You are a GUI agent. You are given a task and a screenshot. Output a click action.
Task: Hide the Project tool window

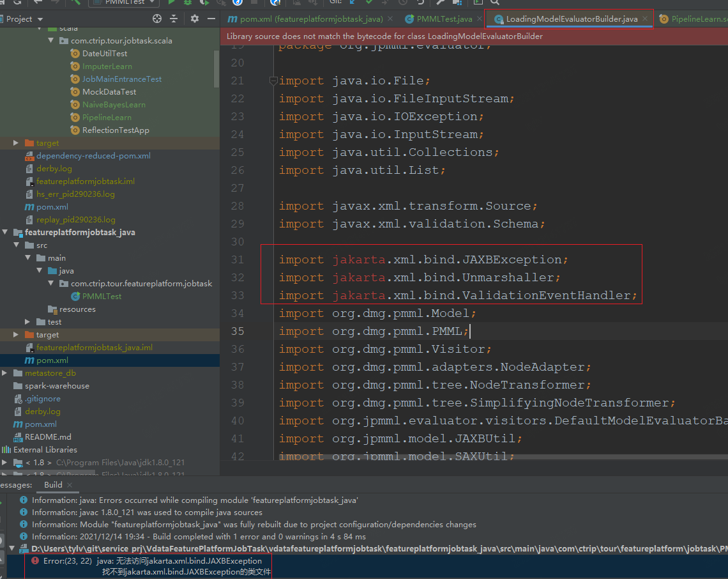[211, 19]
